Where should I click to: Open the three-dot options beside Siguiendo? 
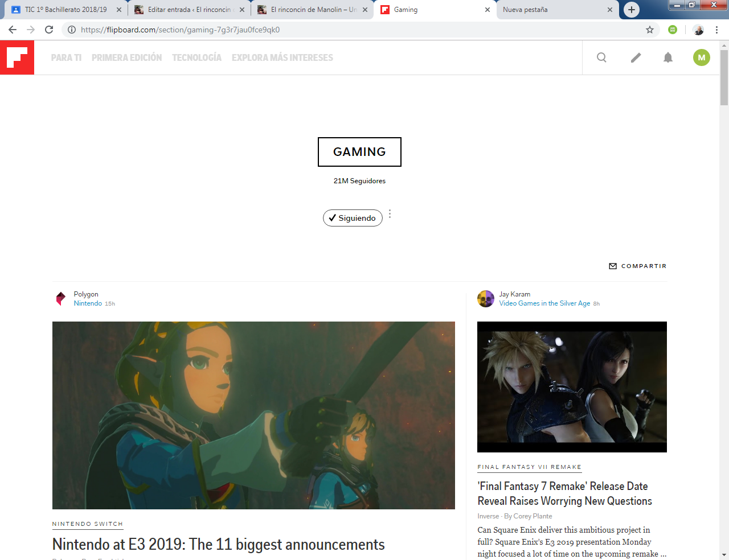click(390, 214)
